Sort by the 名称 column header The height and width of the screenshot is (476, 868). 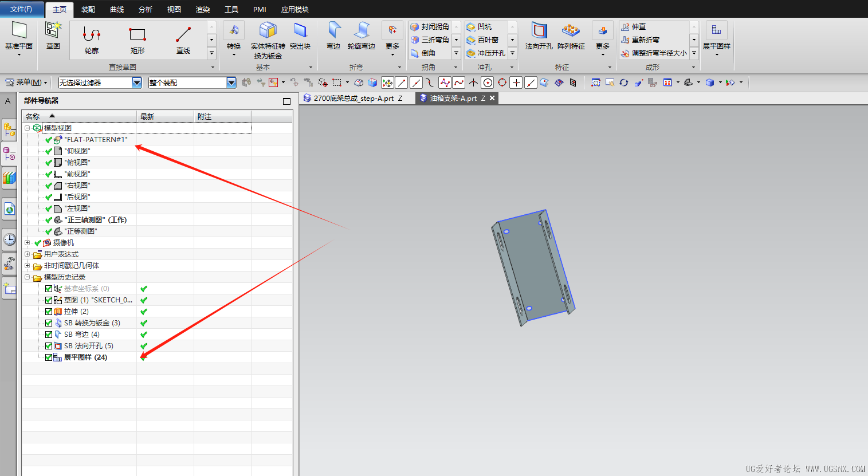(79, 116)
